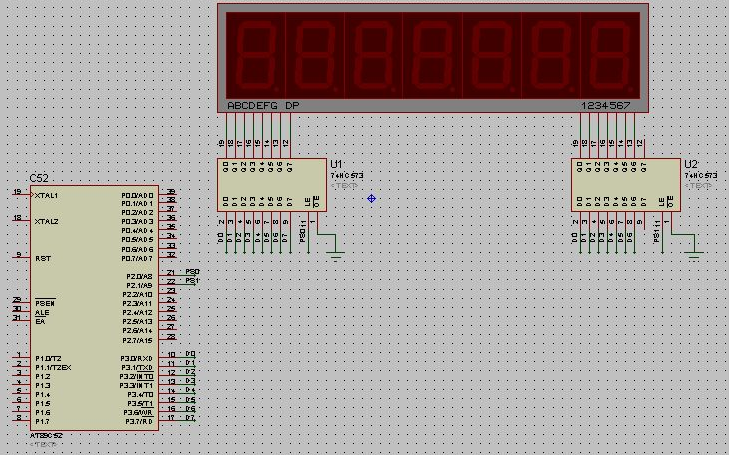This screenshot has height=455, width=729.
Task: Click the RST pin on the microcontroller
Action: point(43,258)
